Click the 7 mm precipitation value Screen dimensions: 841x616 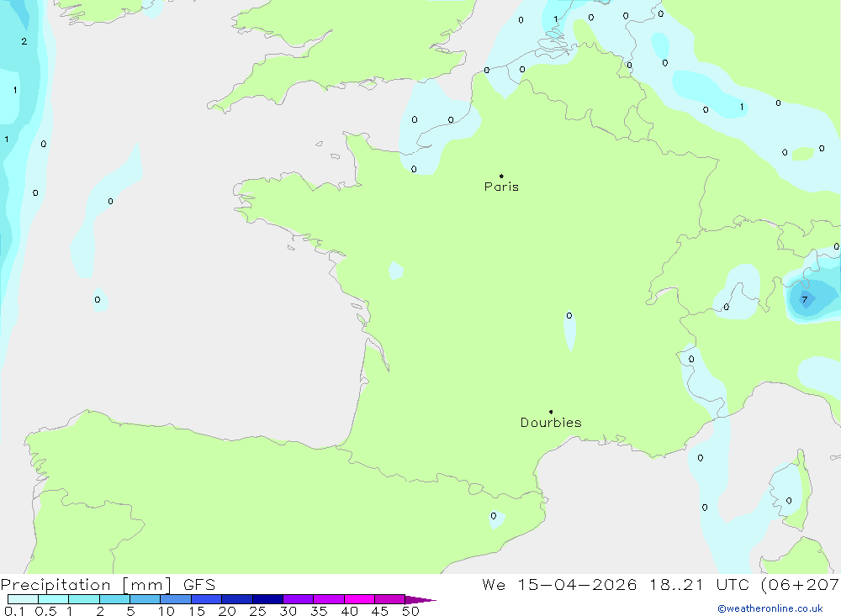804,300
